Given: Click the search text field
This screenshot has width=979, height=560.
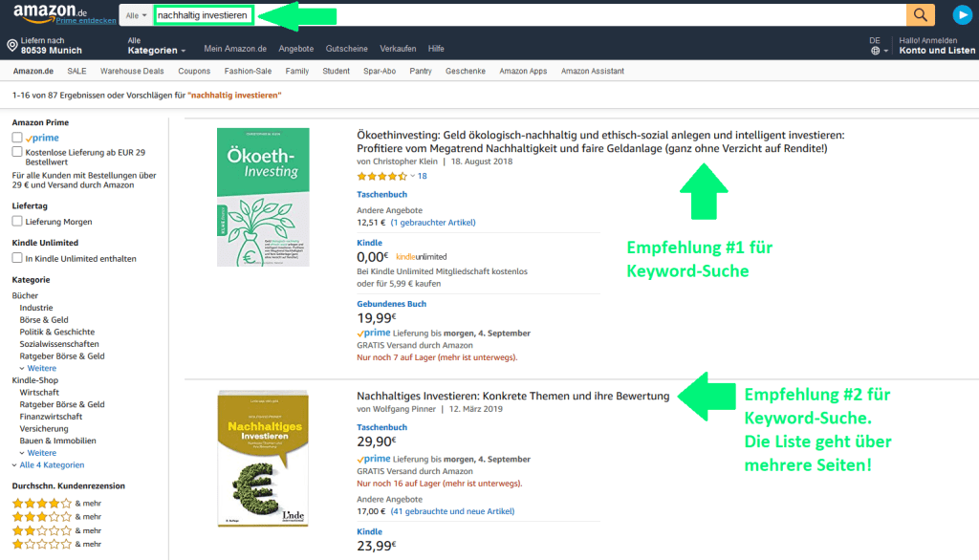Looking at the screenshot, I should point(530,15).
